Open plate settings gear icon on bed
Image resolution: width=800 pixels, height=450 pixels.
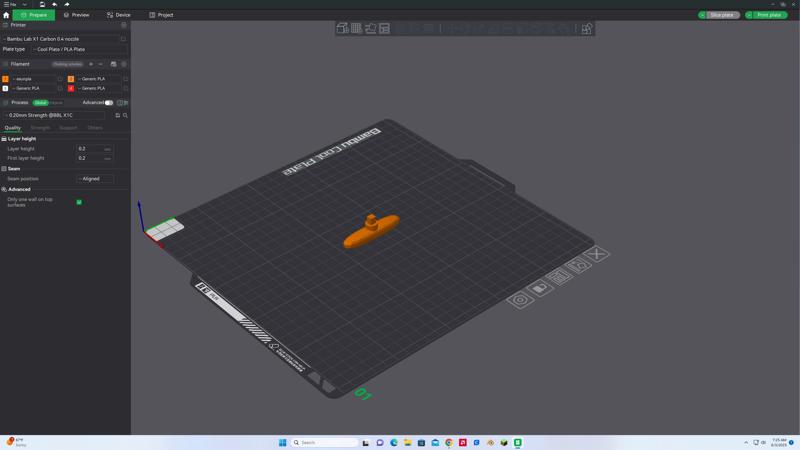point(520,299)
